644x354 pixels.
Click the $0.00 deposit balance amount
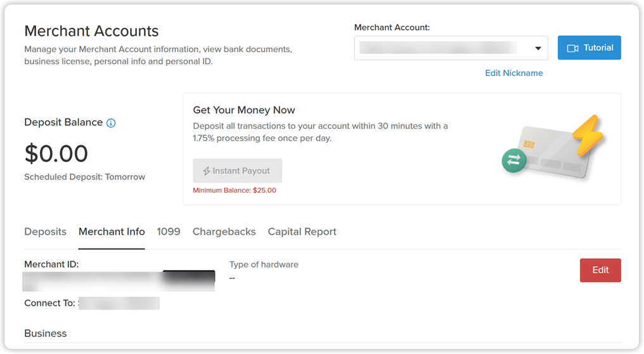(56, 154)
